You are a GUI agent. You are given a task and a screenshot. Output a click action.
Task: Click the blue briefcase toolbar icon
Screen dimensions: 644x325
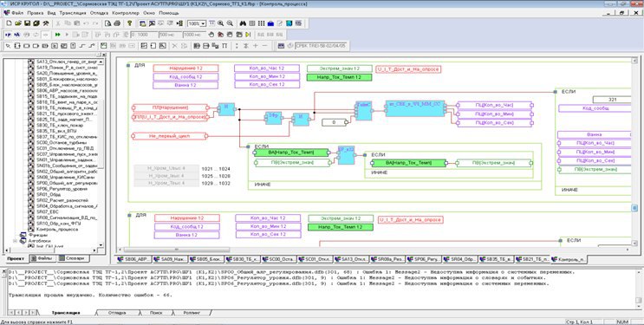(270, 23)
